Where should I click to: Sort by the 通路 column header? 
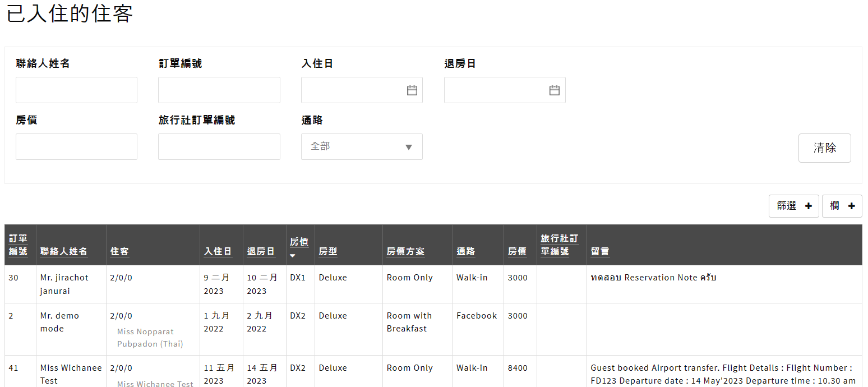click(x=465, y=251)
